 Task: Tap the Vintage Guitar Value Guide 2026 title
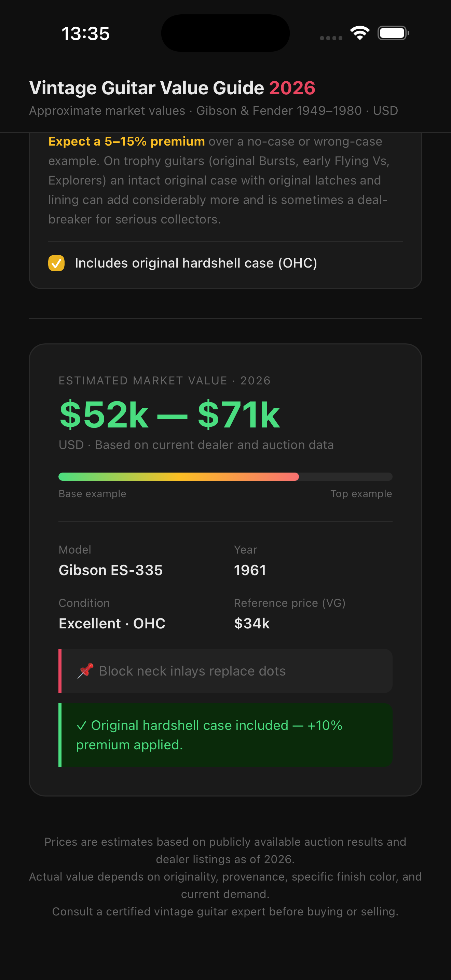[x=172, y=88]
